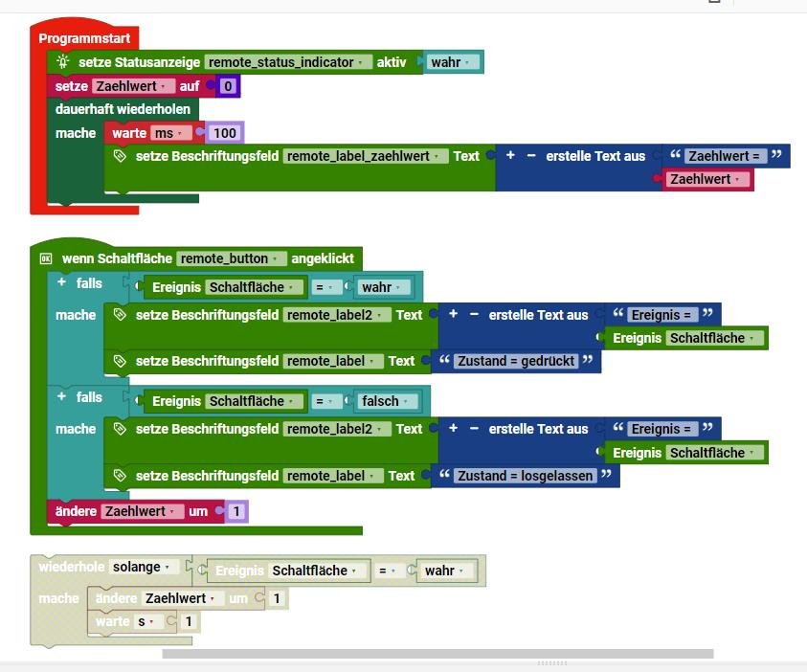
Task: Click the tag icon beside remote_label_zaehlwert
Action: (x=120, y=156)
